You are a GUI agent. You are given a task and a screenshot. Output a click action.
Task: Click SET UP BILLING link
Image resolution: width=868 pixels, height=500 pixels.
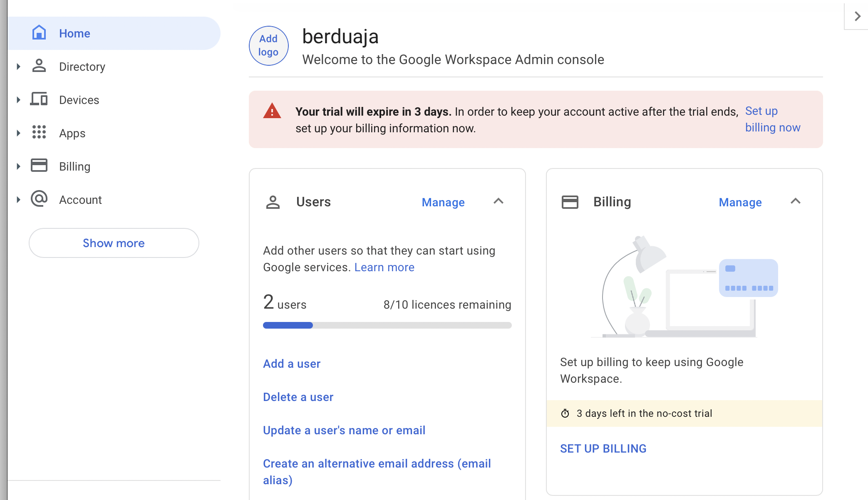603,448
